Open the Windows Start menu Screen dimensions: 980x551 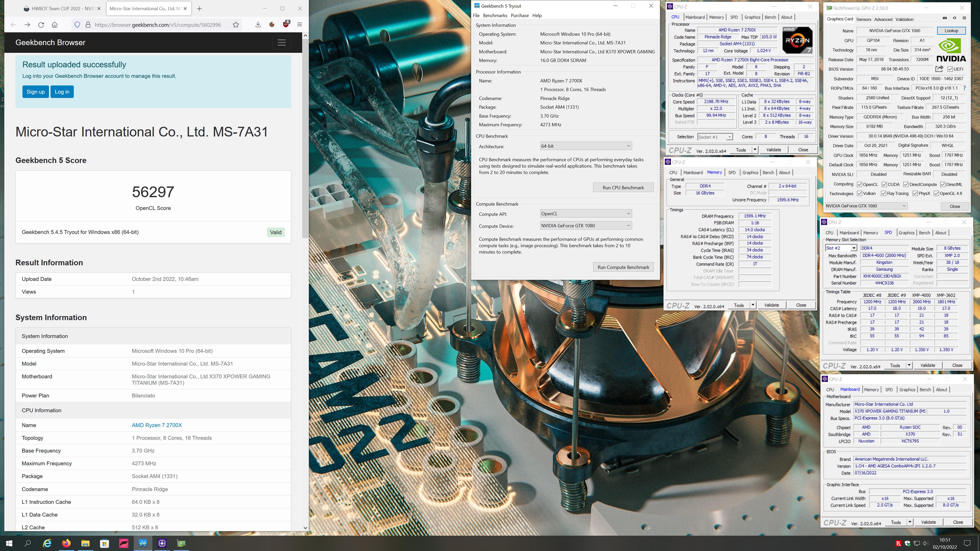(x=9, y=543)
